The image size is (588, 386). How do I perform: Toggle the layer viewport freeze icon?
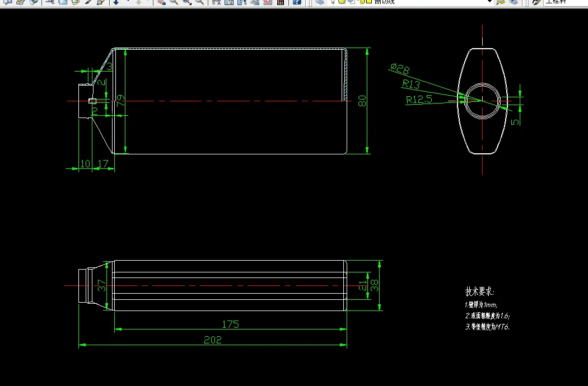[351, 2]
